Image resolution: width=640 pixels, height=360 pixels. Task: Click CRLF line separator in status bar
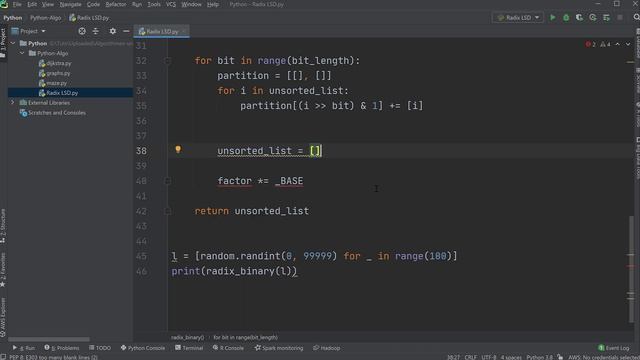pos(470,357)
